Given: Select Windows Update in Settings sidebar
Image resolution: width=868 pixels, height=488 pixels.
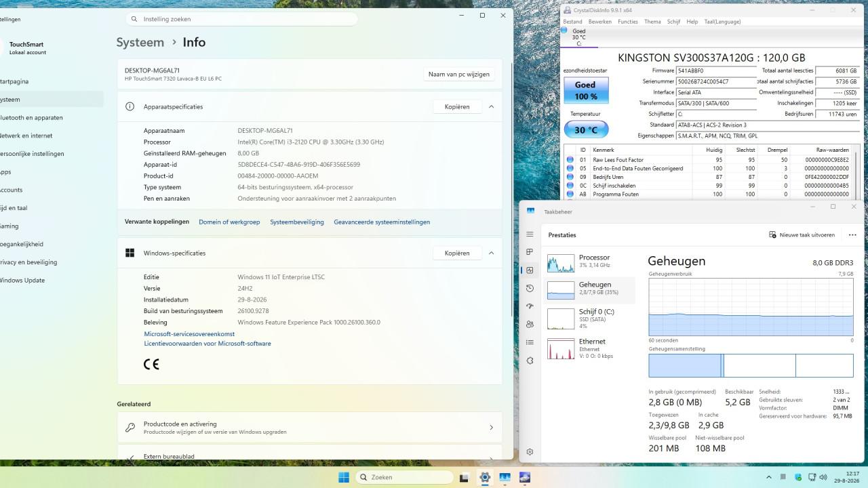Looking at the screenshot, I should tap(52, 280).
